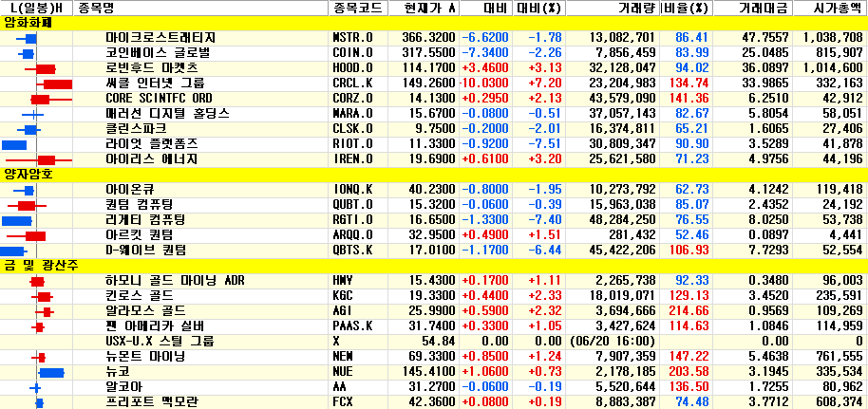
Task: Select 팬 아메리카 실버 stock name
Action: 155,326
